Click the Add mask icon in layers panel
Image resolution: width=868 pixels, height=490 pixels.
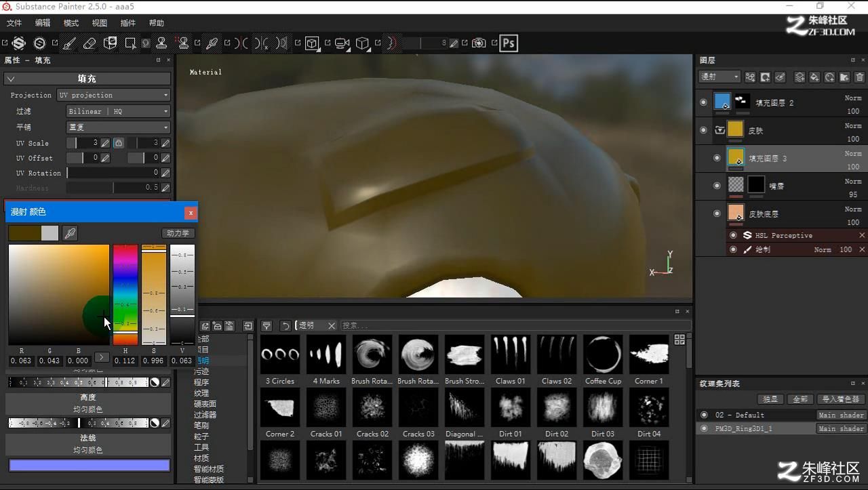[x=765, y=77]
